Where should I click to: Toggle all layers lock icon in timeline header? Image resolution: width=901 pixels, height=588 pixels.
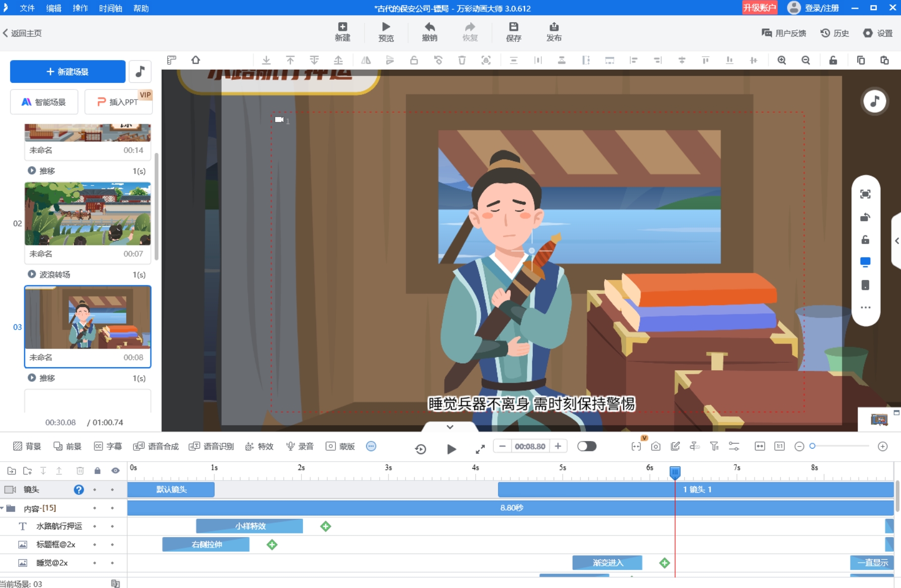click(x=97, y=471)
